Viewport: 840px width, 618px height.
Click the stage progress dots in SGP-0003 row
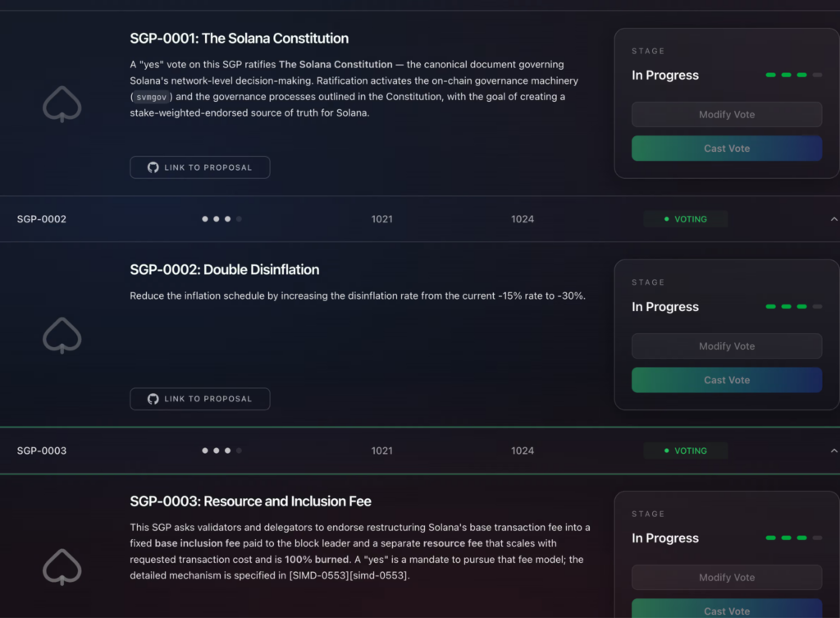[x=221, y=451]
